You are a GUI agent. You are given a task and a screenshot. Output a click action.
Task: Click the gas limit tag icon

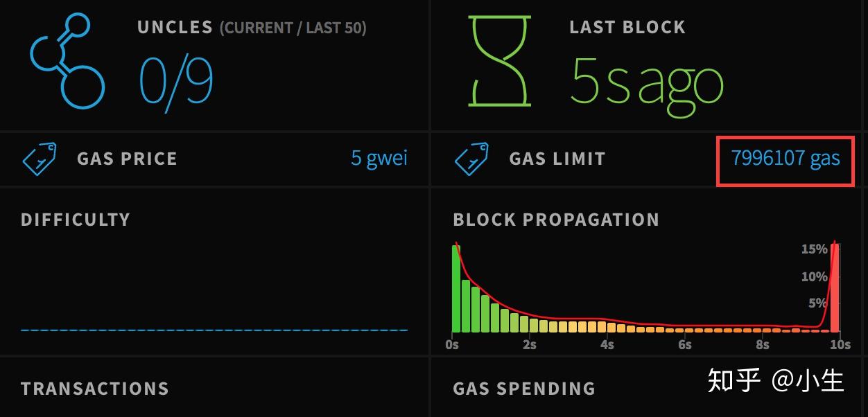point(471,159)
